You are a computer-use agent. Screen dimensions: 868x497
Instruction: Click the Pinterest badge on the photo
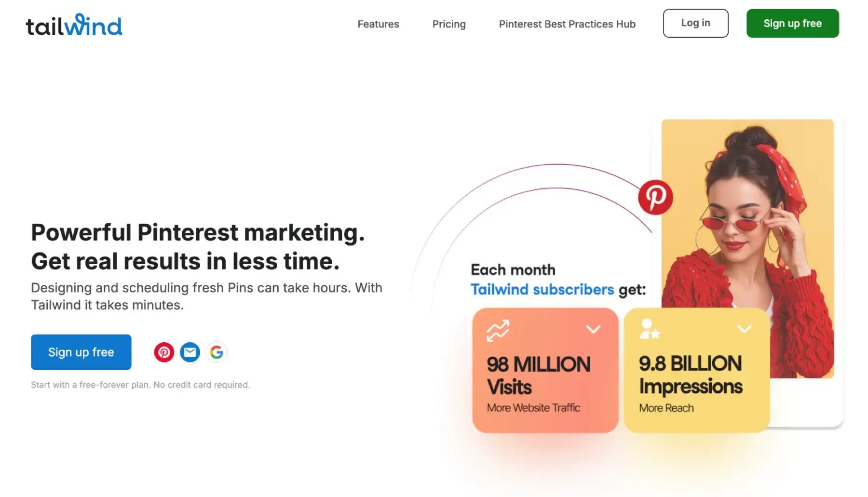click(655, 197)
